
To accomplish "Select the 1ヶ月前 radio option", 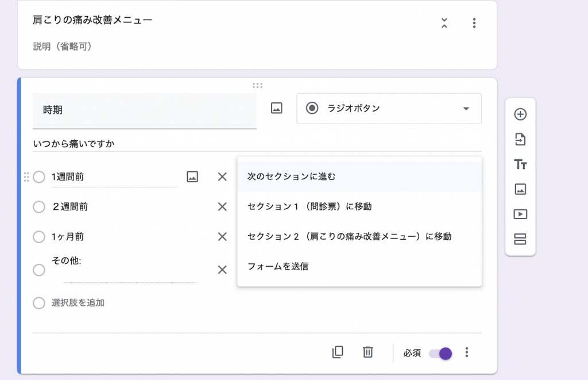I will pos(39,237).
